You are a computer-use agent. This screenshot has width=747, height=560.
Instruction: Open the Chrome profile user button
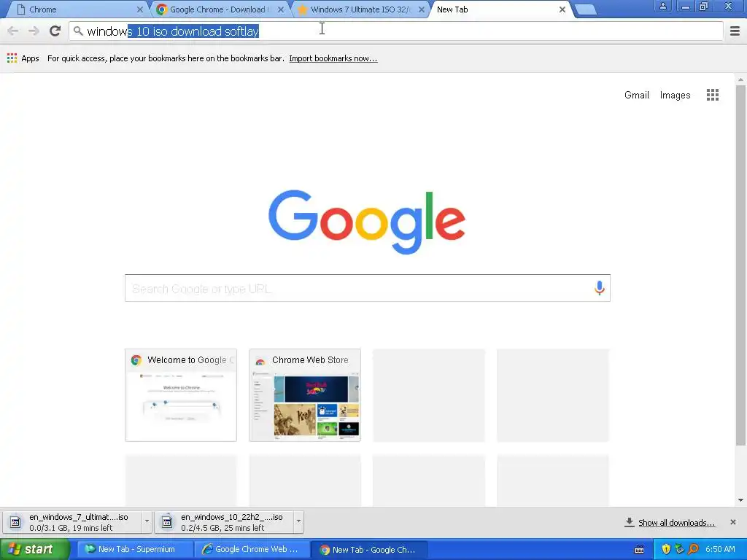(662, 7)
